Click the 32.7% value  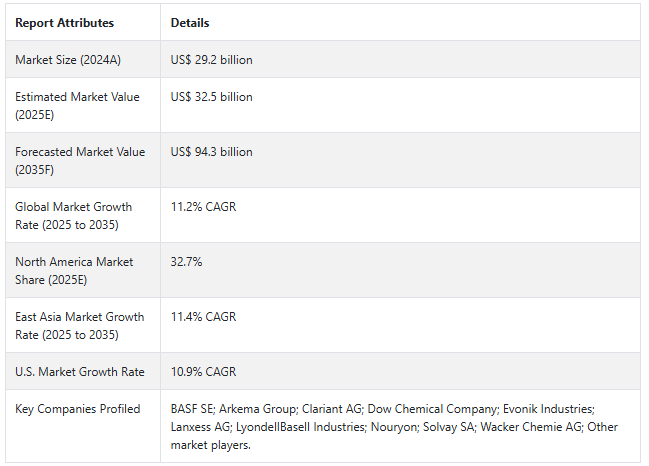click(x=187, y=262)
